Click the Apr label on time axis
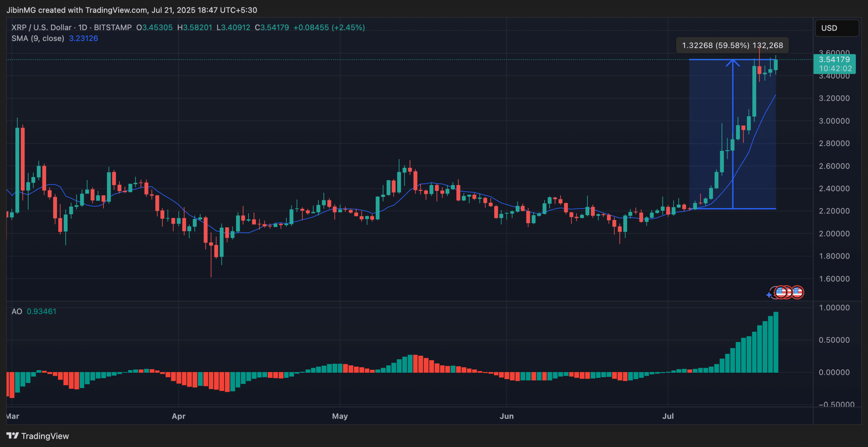 [x=179, y=416]
